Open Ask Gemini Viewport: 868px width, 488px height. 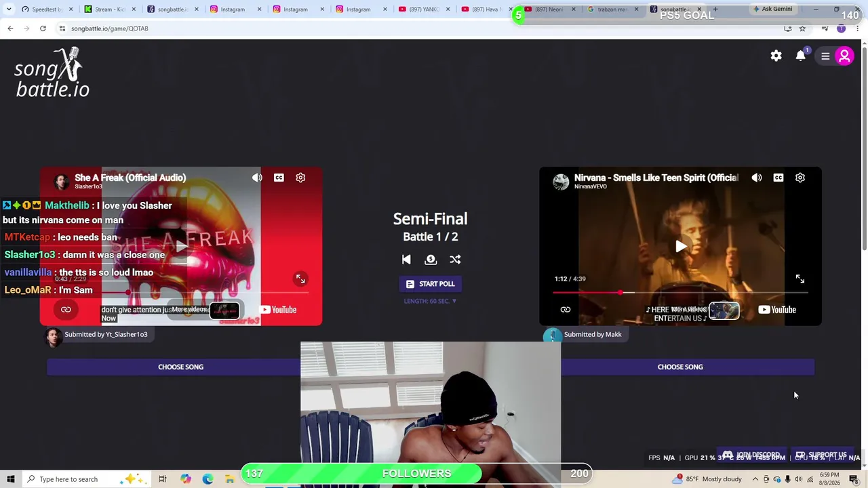(772, 9)
